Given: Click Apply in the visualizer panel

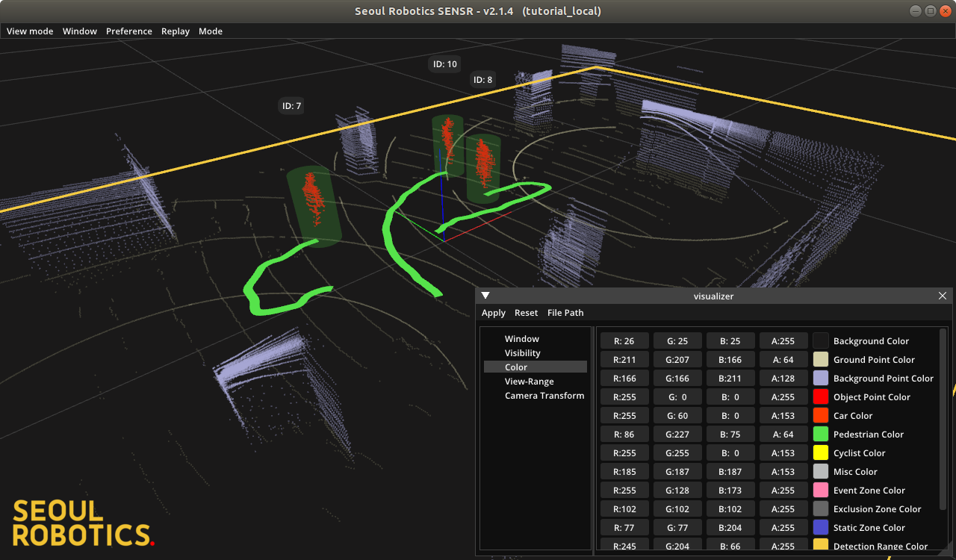Looking at the screenshot, I should (x=493, y=313).
